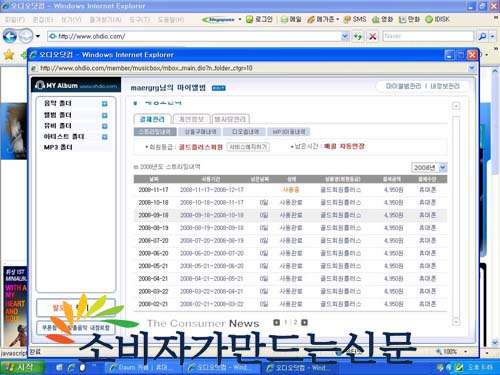500x375 pixels.
Task: Open the MP3이용내역 sub-tab
Action: (x=289, y=132)
